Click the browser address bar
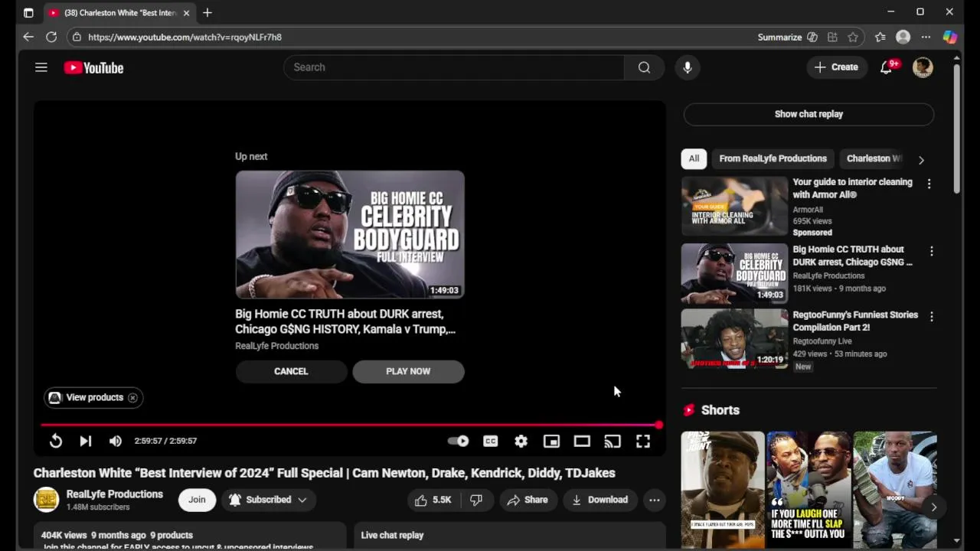Image resolution: width=980 pixels, height=551 pixels. tap(413, 37)
